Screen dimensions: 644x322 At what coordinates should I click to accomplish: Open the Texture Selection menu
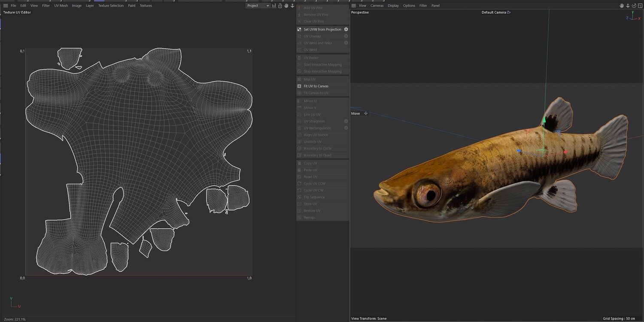coord(111,6)
